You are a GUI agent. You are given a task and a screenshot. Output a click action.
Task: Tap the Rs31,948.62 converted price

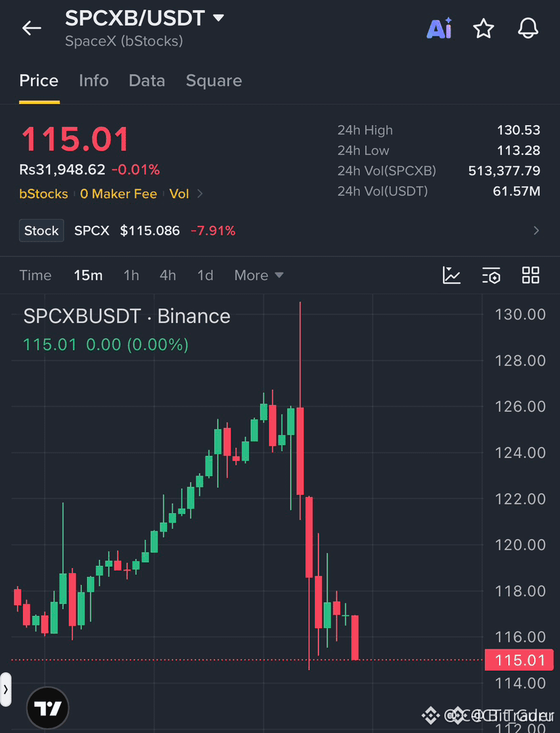pyautogui.click(x=62, y=169)
